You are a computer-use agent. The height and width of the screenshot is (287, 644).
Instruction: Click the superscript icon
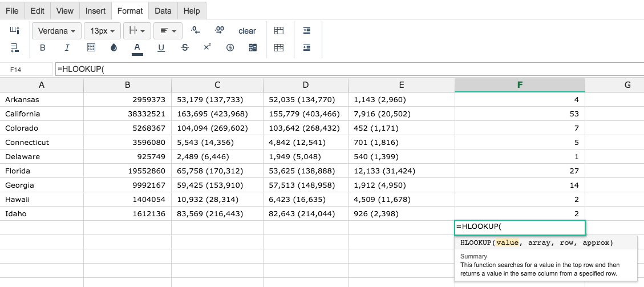(207, 47)
